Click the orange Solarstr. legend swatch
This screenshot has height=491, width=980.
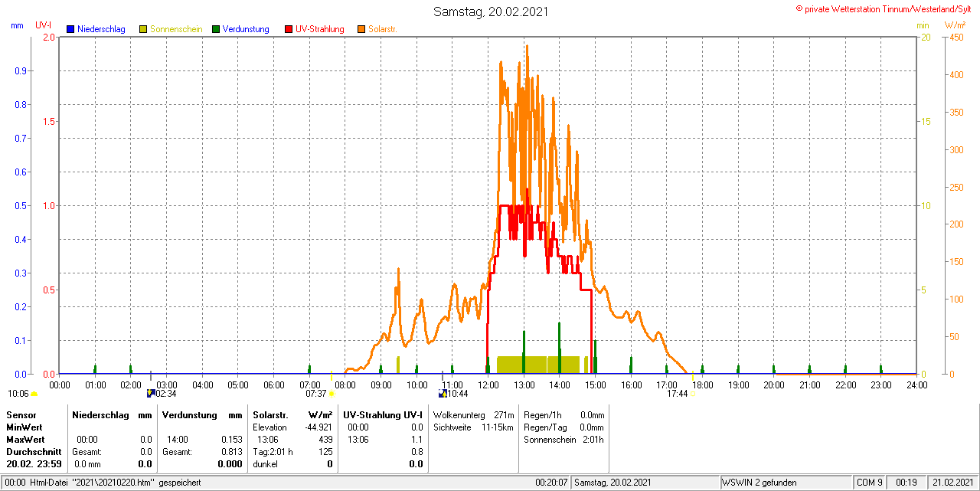pos(361,29)
